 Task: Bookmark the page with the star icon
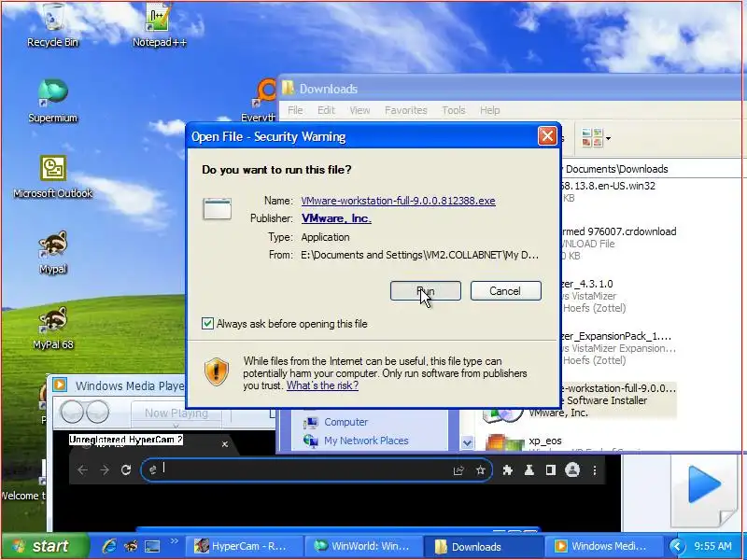(x=480, y=470)
